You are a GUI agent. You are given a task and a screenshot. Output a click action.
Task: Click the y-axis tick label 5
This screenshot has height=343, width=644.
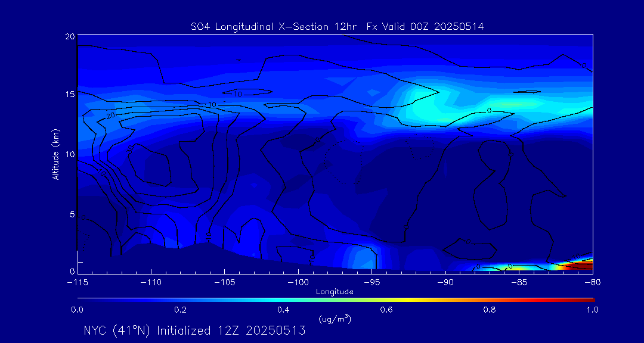click(x=71, y=214)
